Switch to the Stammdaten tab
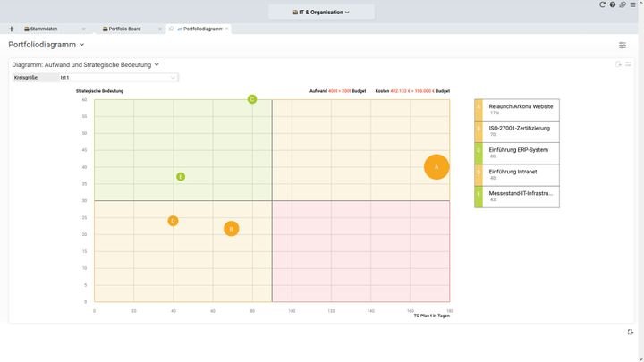This screenshot has height=362, width=644. click(40, 29)
